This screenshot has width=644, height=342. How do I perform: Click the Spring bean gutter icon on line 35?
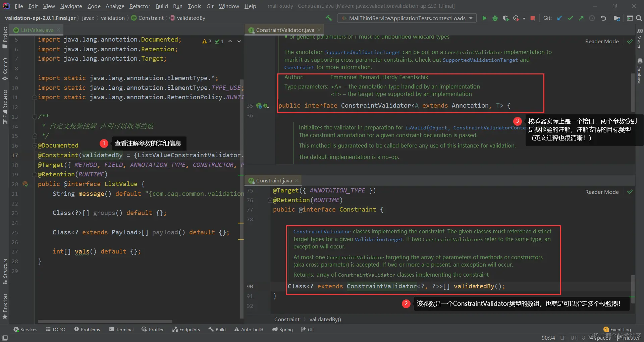coord(259,106)
